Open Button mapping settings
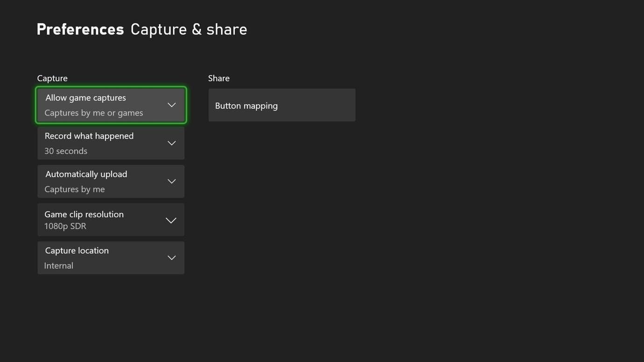 click(282, 105)
